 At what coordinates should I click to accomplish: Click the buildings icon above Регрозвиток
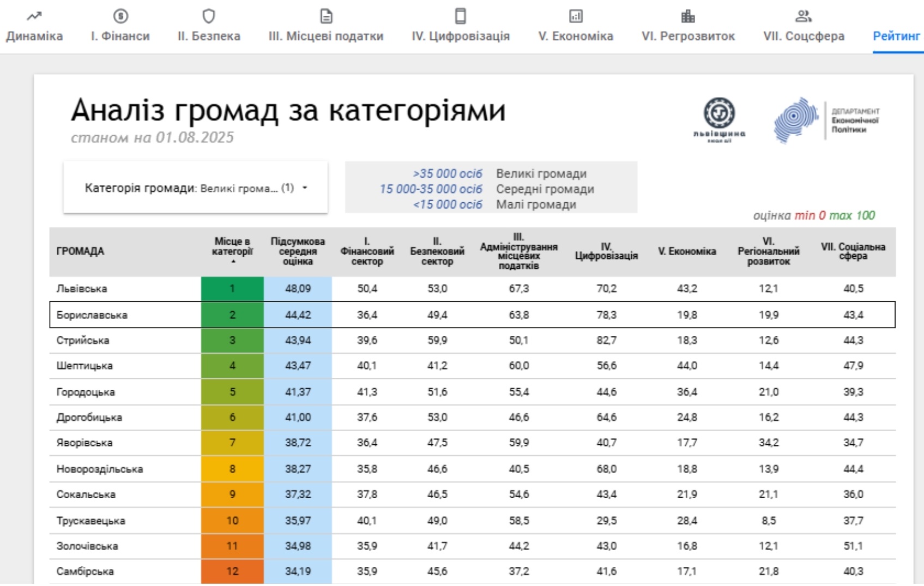688,16
